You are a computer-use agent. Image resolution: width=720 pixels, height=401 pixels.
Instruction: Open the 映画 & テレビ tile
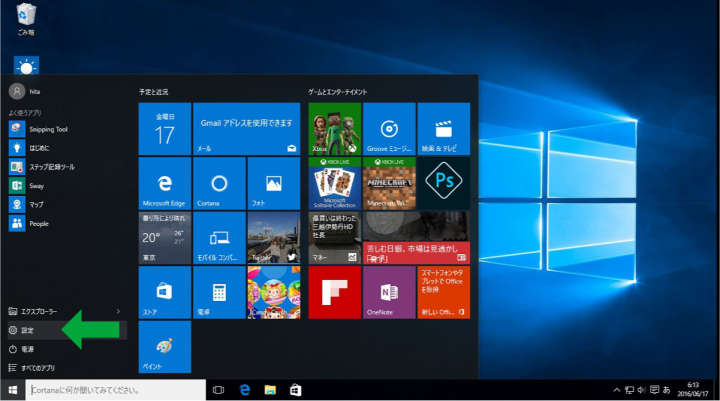point(444,129)
